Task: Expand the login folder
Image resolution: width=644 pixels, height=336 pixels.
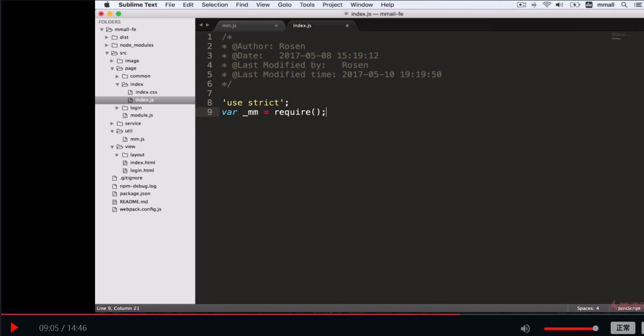Action: click(117, 108)
